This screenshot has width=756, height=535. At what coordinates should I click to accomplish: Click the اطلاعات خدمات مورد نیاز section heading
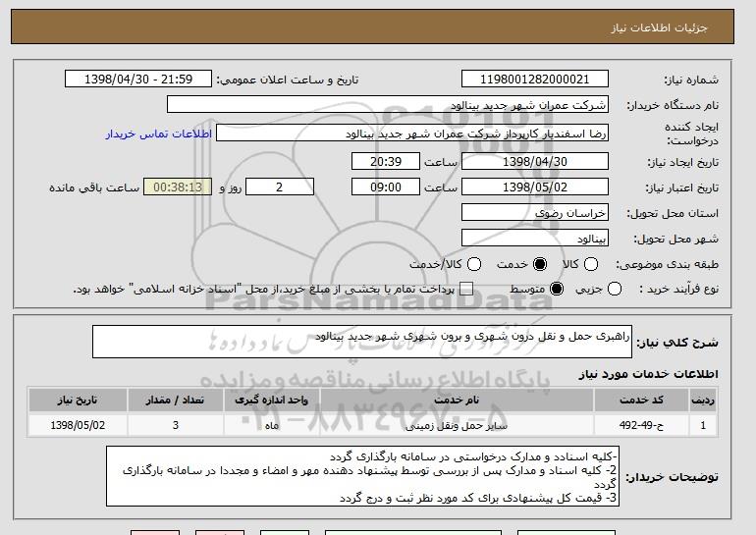tap(648, 374)
